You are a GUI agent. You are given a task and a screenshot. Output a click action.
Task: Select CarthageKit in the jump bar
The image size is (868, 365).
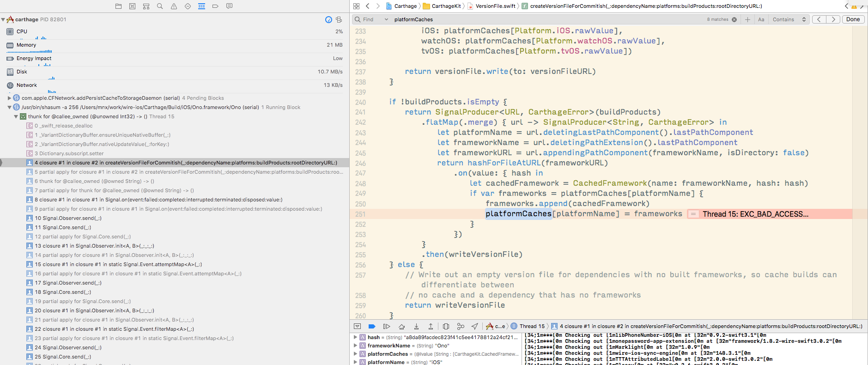coord(442,6)
